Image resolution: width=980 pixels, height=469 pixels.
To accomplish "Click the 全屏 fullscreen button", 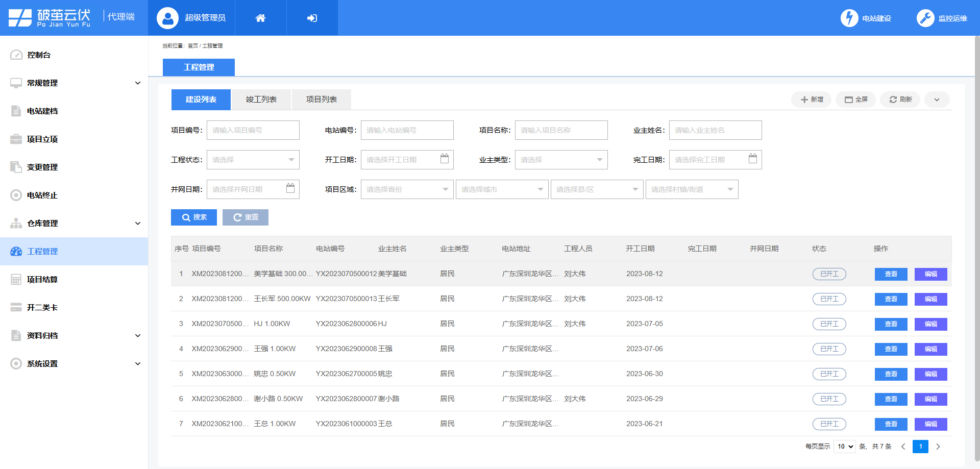I will pos(855,100).
